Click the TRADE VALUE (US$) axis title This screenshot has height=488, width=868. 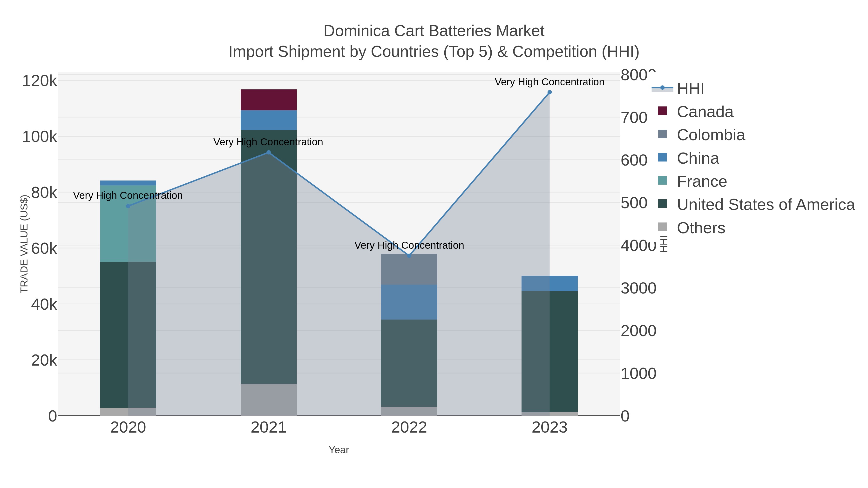[24, 244]
